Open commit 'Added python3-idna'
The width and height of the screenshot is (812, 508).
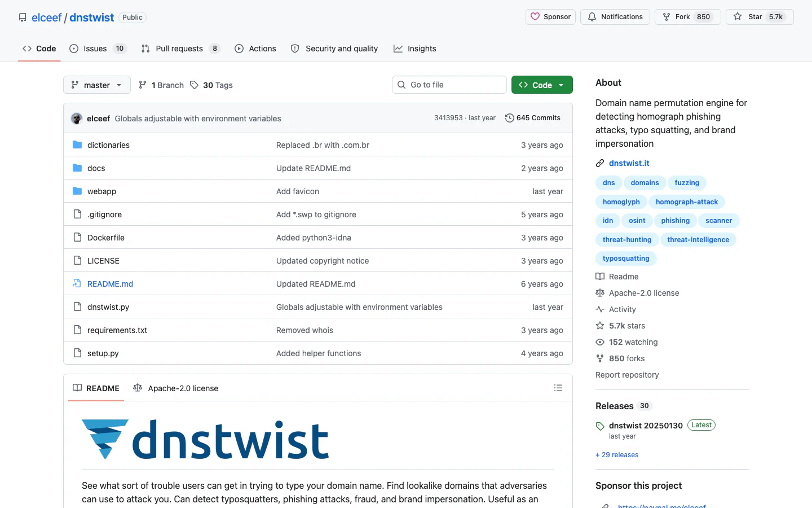click(314, 238)
